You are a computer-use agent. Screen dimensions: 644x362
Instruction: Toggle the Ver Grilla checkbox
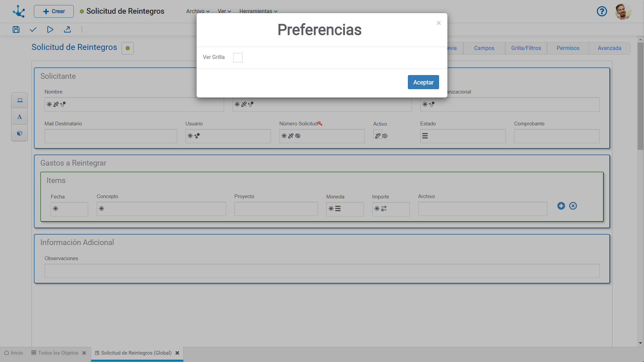[x=237, y=58]
